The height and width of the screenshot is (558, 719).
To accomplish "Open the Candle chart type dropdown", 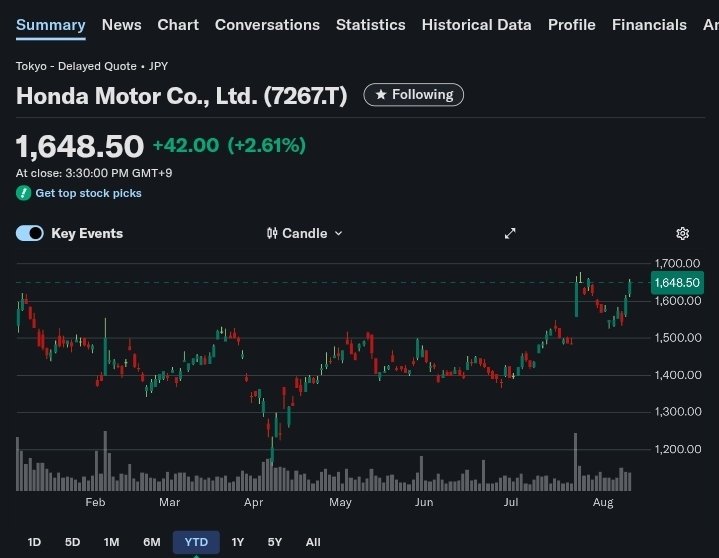I will [x=304, y=233].
